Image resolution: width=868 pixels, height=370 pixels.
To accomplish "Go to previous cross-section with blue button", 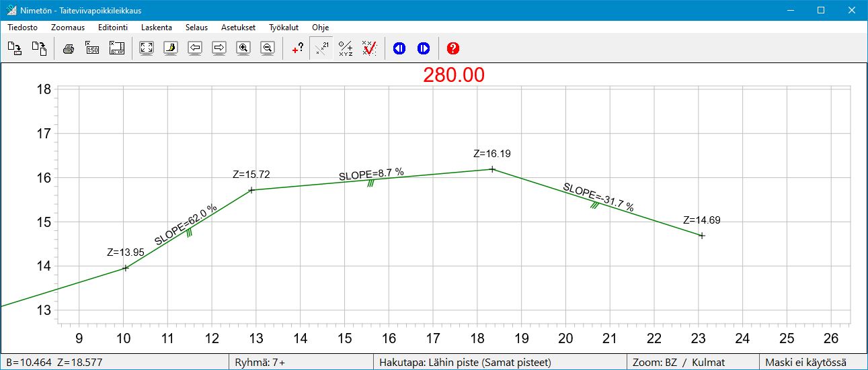I will pos(399,48).
